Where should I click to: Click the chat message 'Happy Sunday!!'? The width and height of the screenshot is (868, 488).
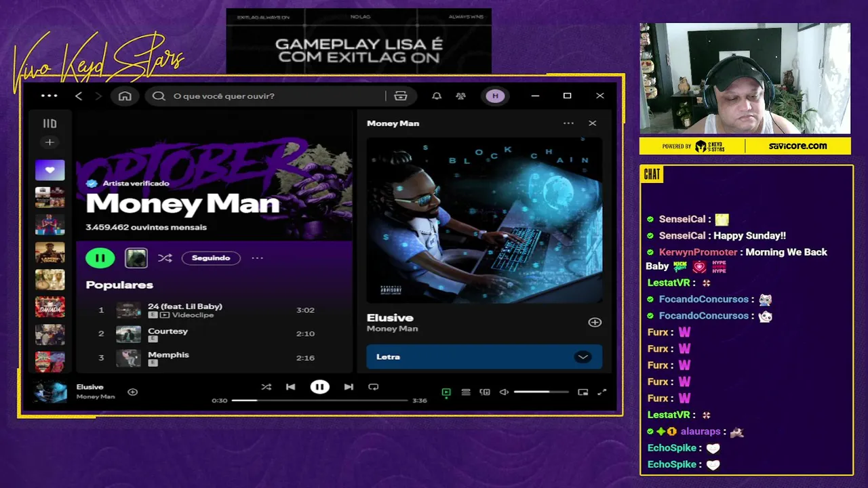(750, 236)
